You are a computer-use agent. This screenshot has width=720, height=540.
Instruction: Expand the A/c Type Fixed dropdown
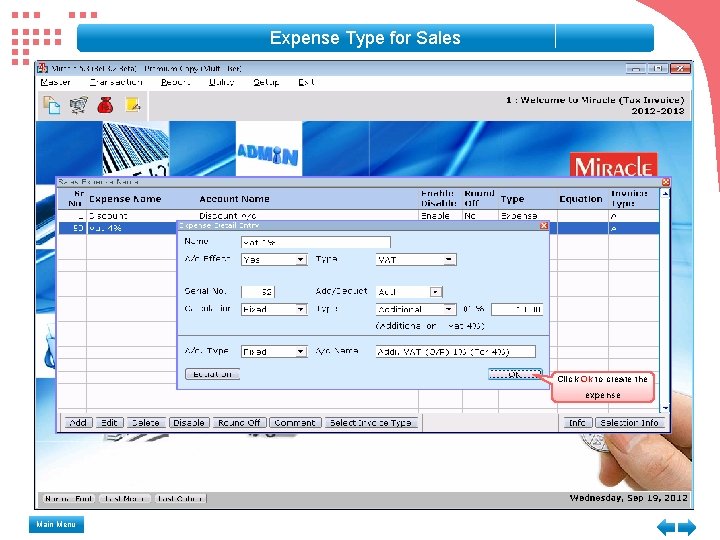pyautogui.click(x=300, y=352)
